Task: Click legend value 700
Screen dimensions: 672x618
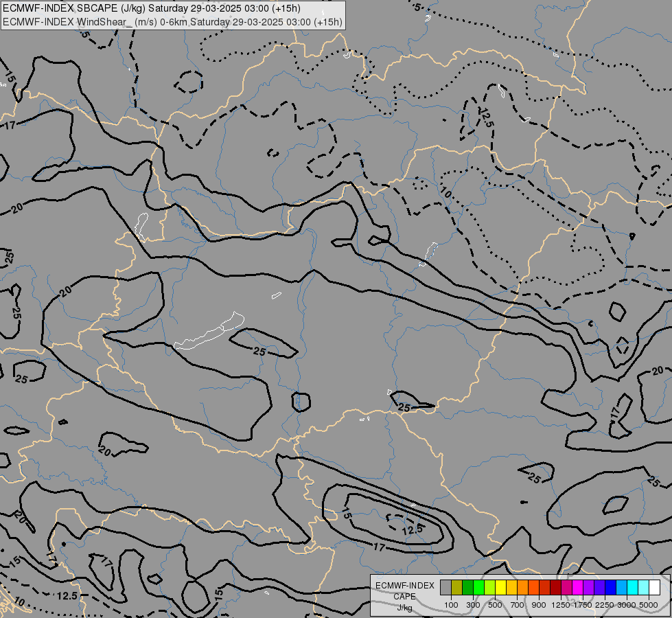Action: 518,605
